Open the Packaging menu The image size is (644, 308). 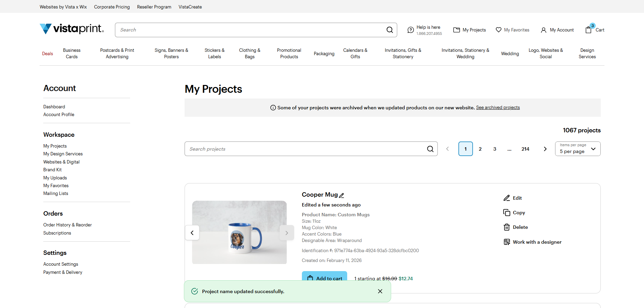324,53
